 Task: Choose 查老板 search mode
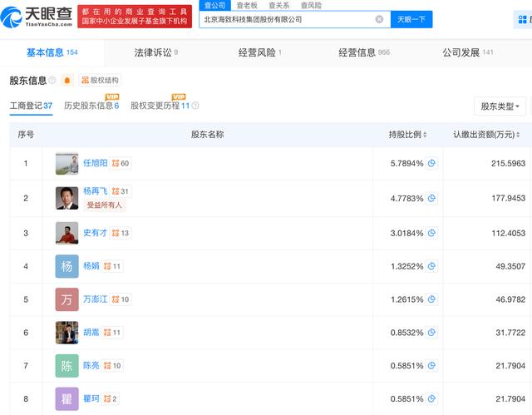pos(247,5)
